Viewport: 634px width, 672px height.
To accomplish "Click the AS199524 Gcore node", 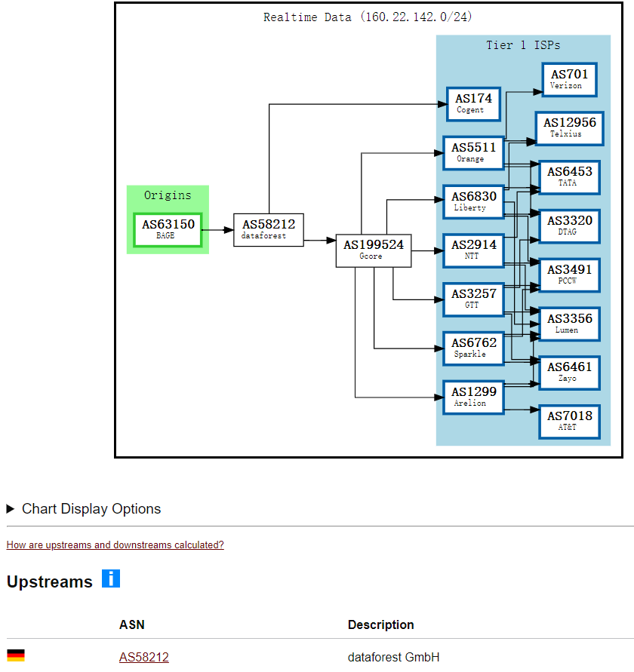I will [374, 250].
